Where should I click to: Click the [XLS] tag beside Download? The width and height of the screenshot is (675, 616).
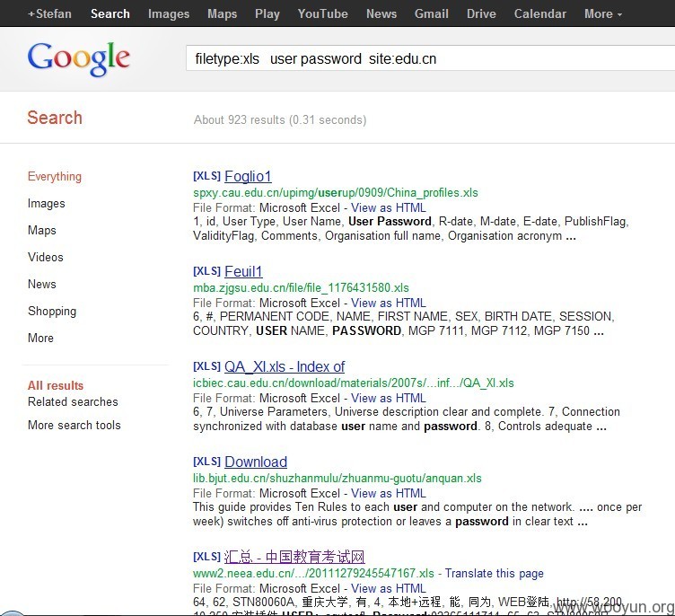(x=206, y=462)
